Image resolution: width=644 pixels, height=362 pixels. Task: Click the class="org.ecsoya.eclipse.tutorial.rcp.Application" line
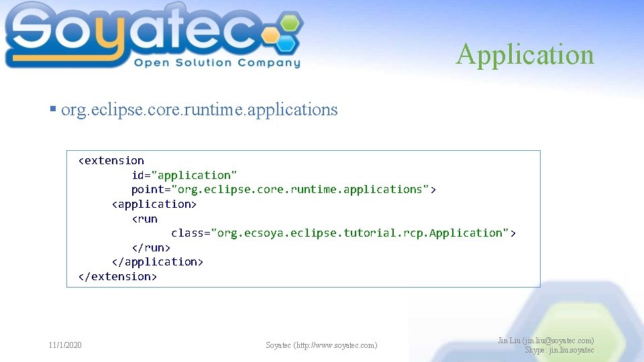pos(343,233)
